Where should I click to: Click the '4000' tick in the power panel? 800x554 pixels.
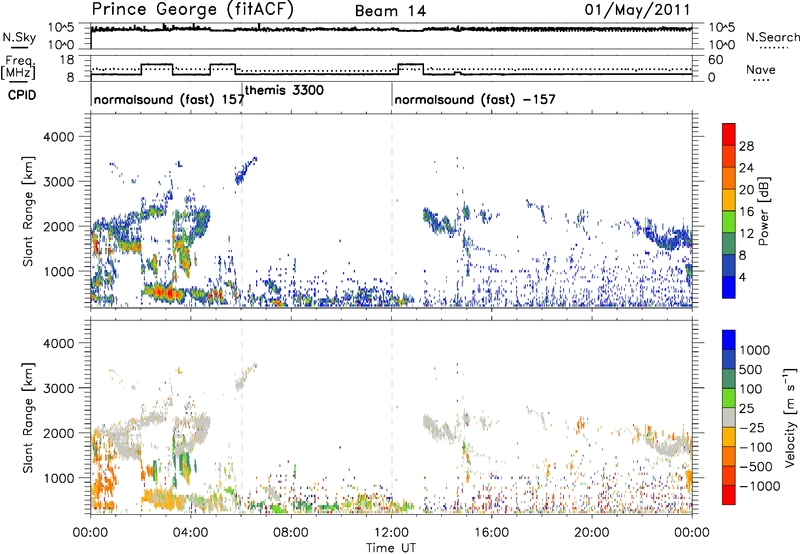pyautogui.click(x=58, y=137)
